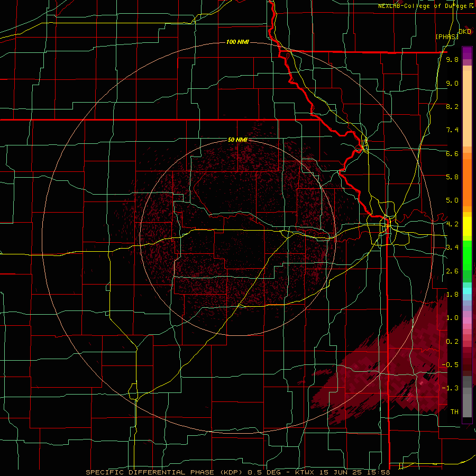Viewport: 476px width, 476px height.
Task: Click the 8.2 value on color scale
Action: click(x=452, y=106)
